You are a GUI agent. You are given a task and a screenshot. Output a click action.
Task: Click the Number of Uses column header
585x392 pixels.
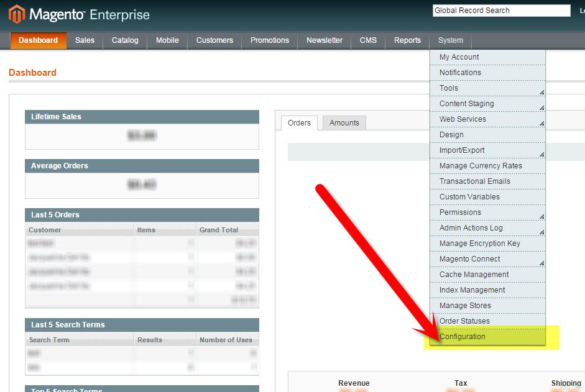point(228,340)
